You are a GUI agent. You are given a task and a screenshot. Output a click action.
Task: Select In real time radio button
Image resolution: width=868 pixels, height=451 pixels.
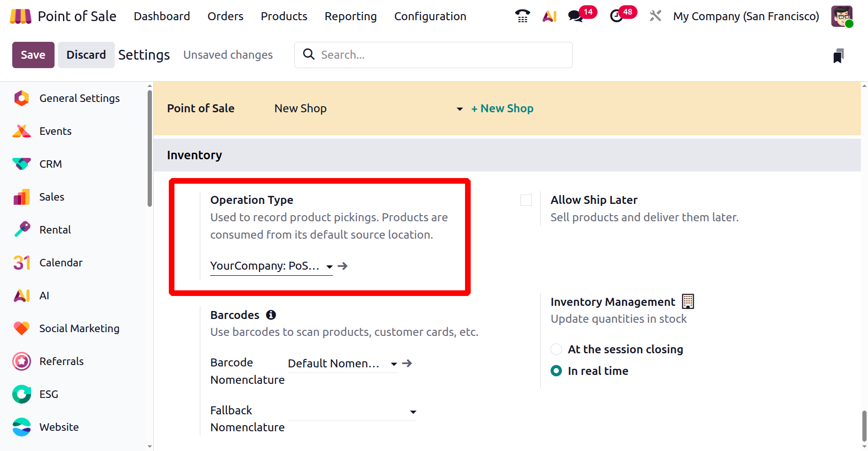(x=556, y=371)
